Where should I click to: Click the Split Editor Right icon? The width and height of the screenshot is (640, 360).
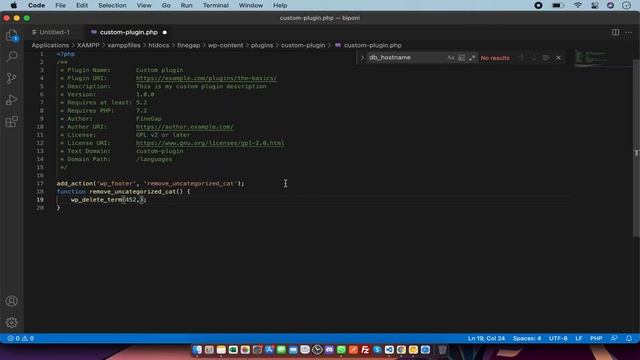(x=615, y=32)
